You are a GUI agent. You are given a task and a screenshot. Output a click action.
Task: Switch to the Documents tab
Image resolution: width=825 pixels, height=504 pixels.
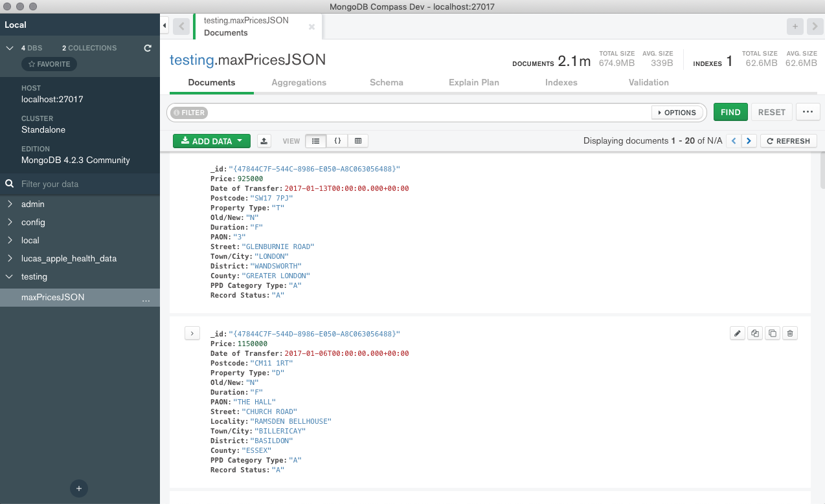click(x=212, y=82)
